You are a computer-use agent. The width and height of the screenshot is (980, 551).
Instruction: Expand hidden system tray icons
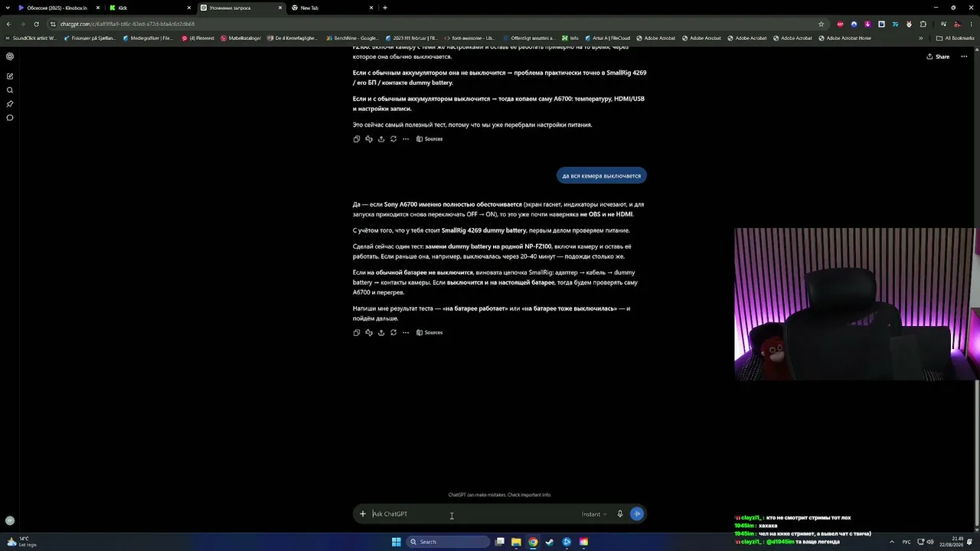pyautogui.click(x=892, y=542)
